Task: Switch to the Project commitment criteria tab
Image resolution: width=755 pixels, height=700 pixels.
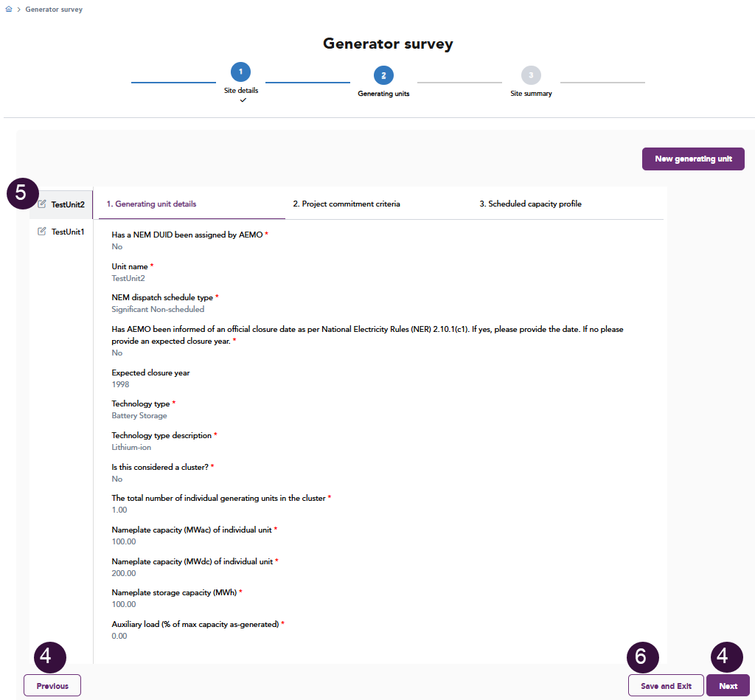Action: coord(346,204)
